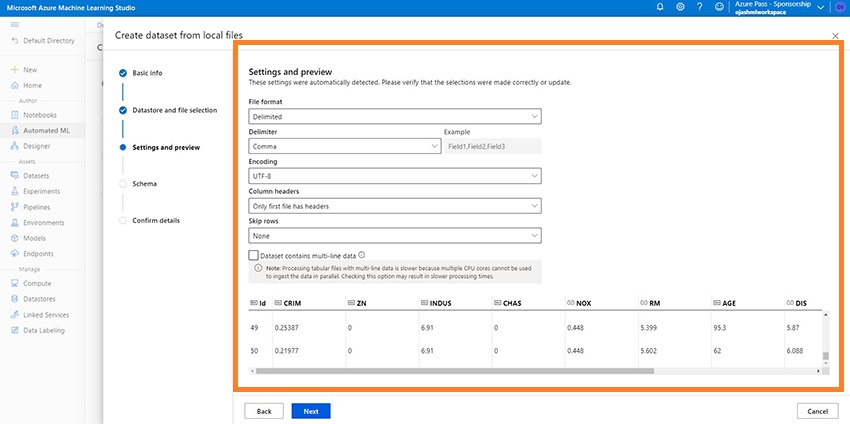Go to Pipelines in the sidebar
The height and width of the screenshot is (424, 850).
(x=38, y=207)
